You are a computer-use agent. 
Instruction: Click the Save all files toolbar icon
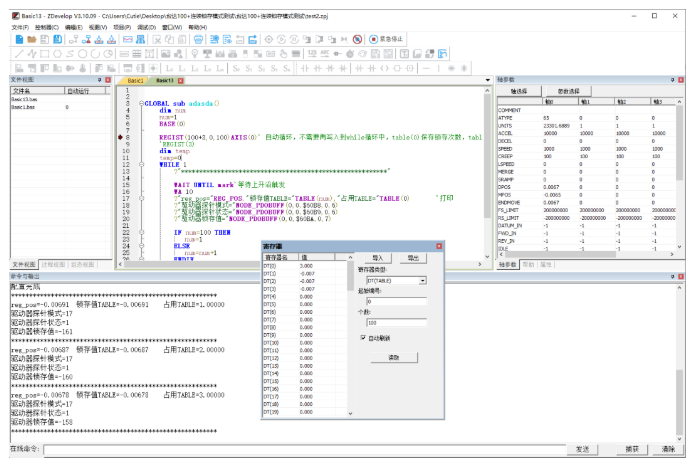coord(58,39)
